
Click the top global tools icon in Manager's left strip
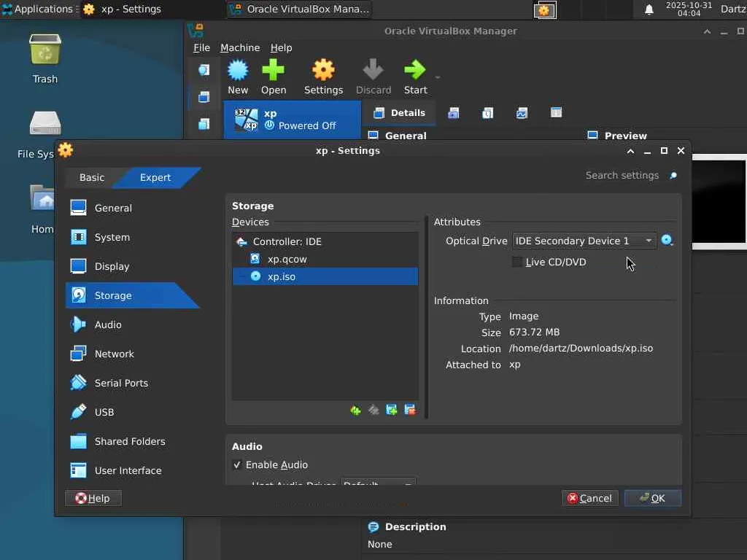click(204, 70)
